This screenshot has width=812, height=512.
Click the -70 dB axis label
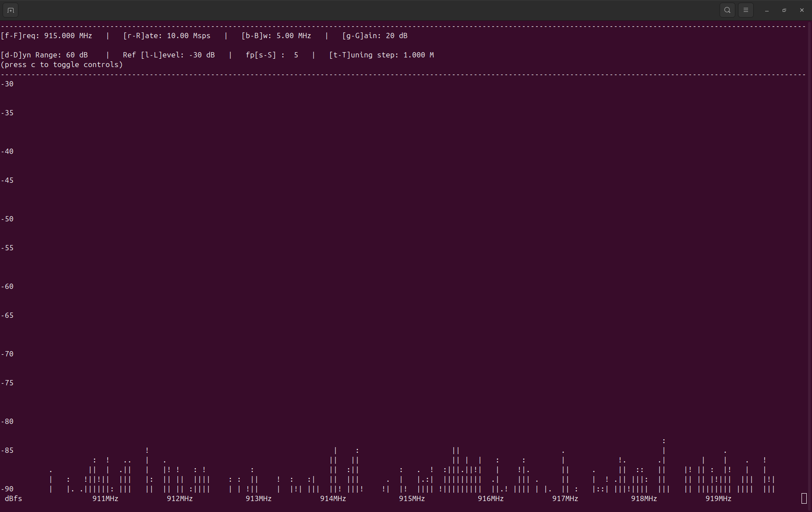7,354
